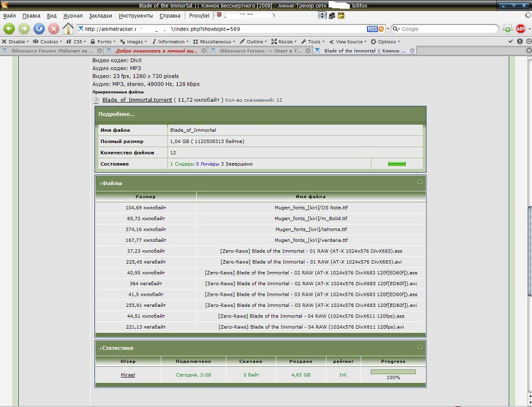Click the green torrent health bar
The image size is (532, 407).
click(x=396, y=164)
